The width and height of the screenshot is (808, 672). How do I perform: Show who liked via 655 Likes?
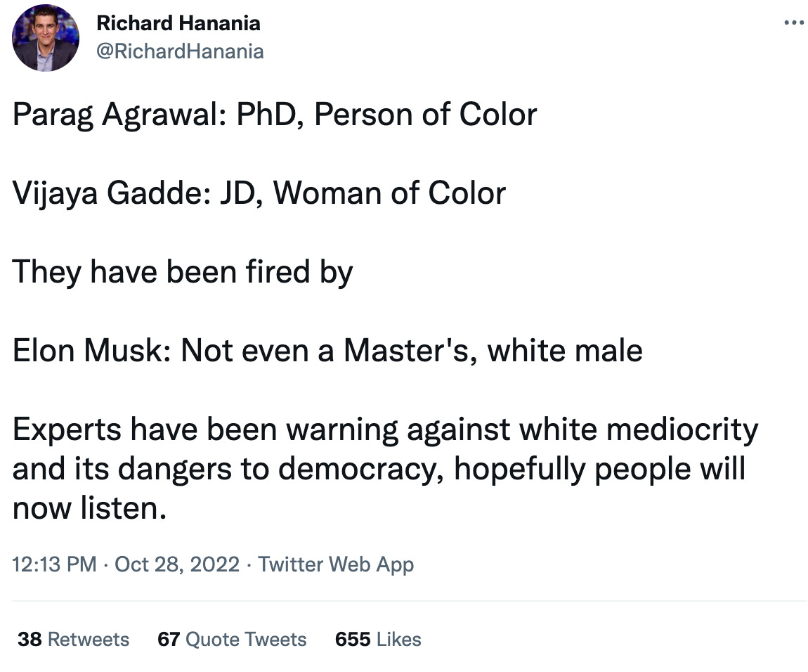pyautogui.click(x=377, y=640)
